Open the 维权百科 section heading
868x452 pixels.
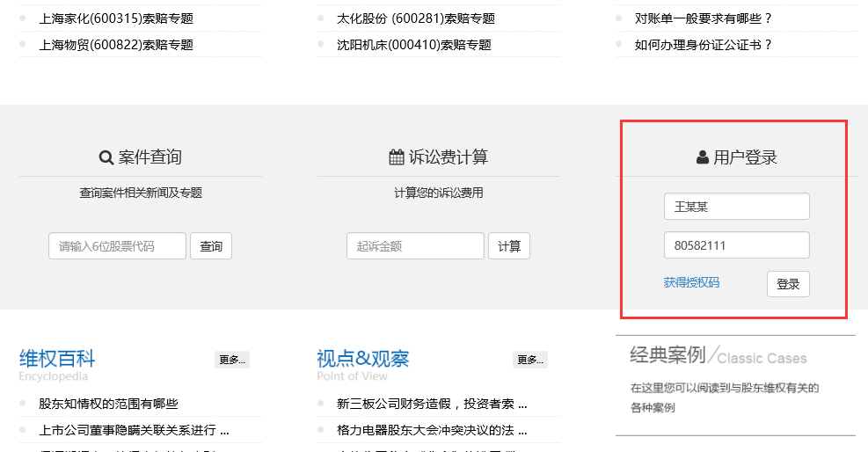click(x=57, y=359)
